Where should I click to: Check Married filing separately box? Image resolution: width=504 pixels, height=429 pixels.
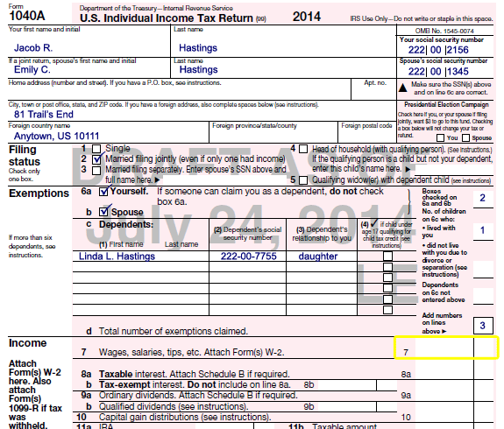coord(96,170)
